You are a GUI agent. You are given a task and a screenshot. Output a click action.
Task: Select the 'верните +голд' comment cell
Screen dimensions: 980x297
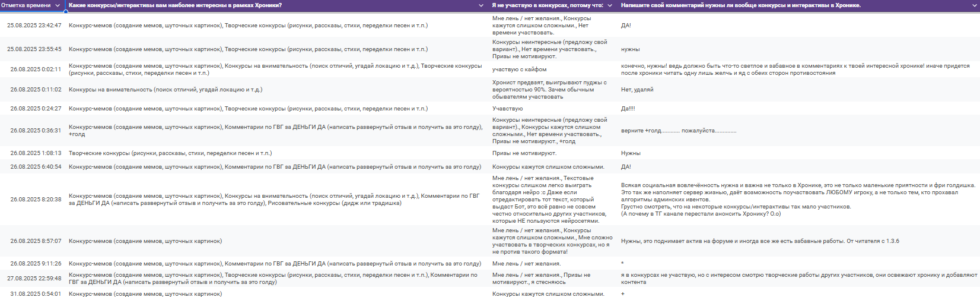pos(678,131)
